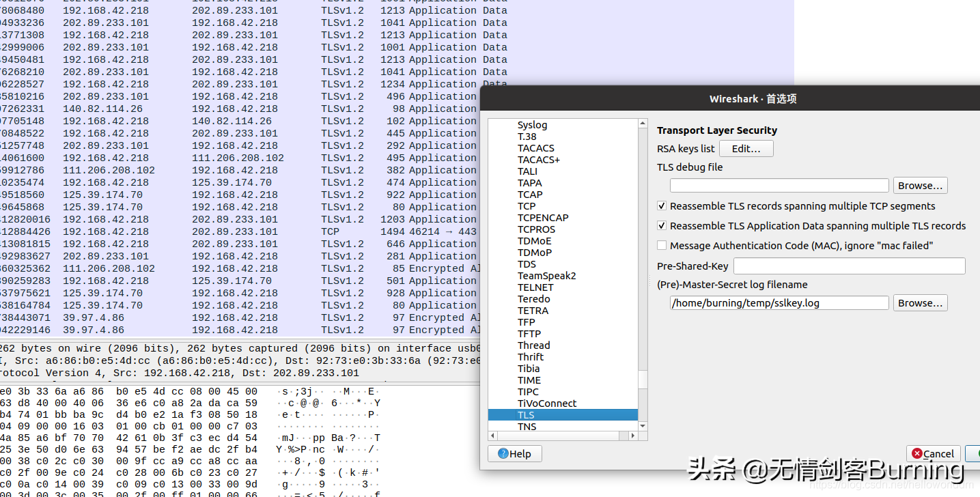Click the Cancel button in preferences dialog
The image size is (980, 497).
pyautogui.click(x=933, y=454)
